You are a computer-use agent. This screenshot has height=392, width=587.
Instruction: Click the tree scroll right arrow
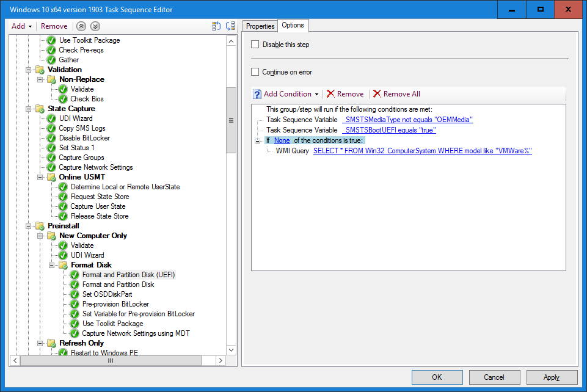tap(221, 361)
